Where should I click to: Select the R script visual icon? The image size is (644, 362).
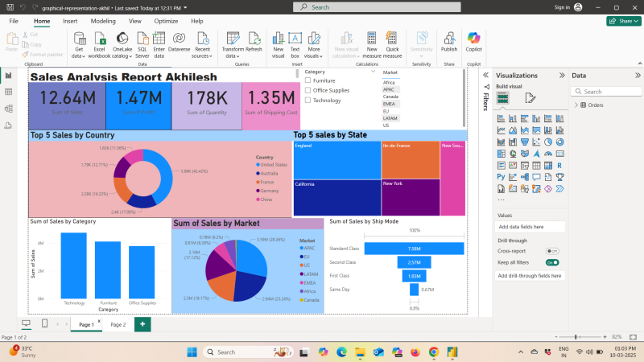tap(559, 166)
